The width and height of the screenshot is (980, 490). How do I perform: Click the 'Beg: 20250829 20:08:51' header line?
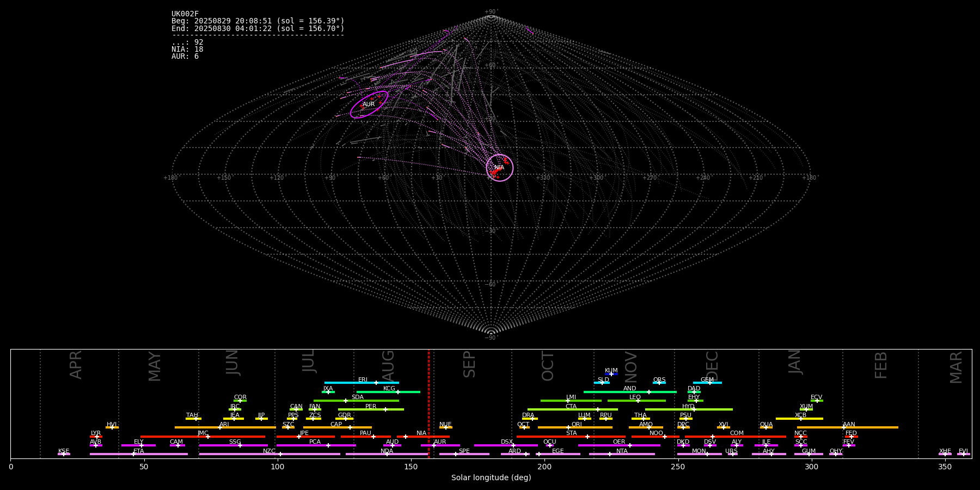[258, 21]
